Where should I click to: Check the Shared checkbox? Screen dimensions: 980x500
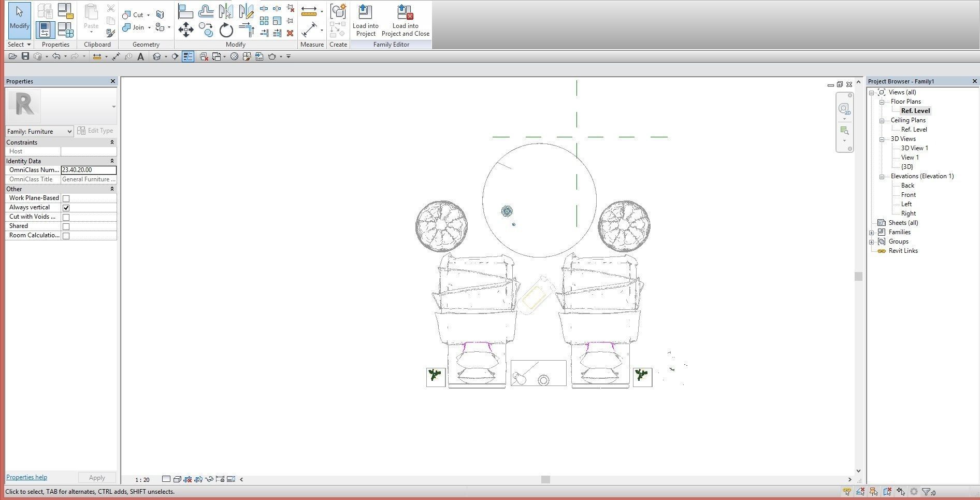coord(66,226)
